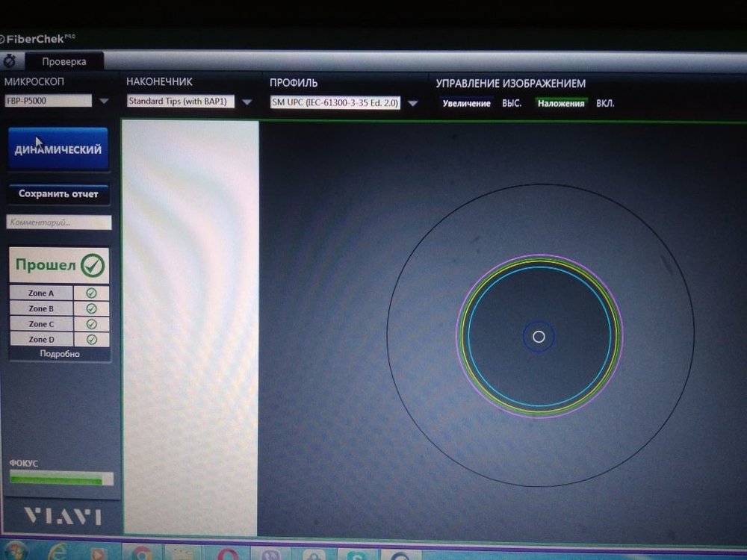Click the Zone B pass checkmark icon

point(91,308)
